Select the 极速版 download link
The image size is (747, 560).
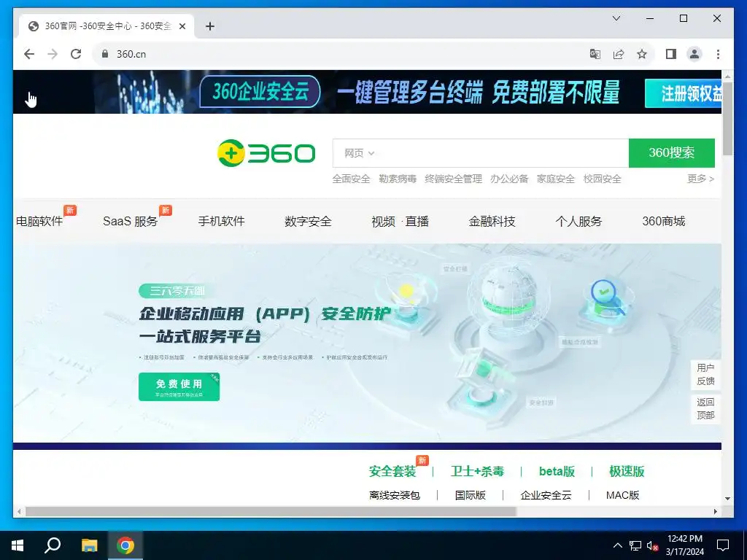coord(627,472)
